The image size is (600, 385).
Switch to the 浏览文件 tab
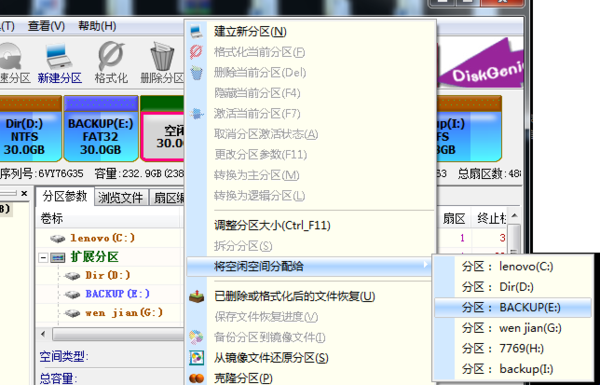(x=121, y=197)
